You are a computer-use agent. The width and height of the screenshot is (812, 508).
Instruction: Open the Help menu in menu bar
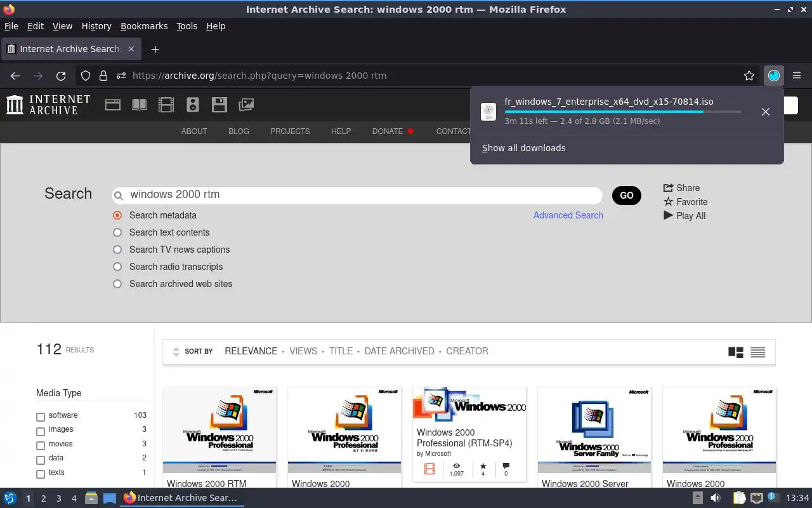coord(216,26)
